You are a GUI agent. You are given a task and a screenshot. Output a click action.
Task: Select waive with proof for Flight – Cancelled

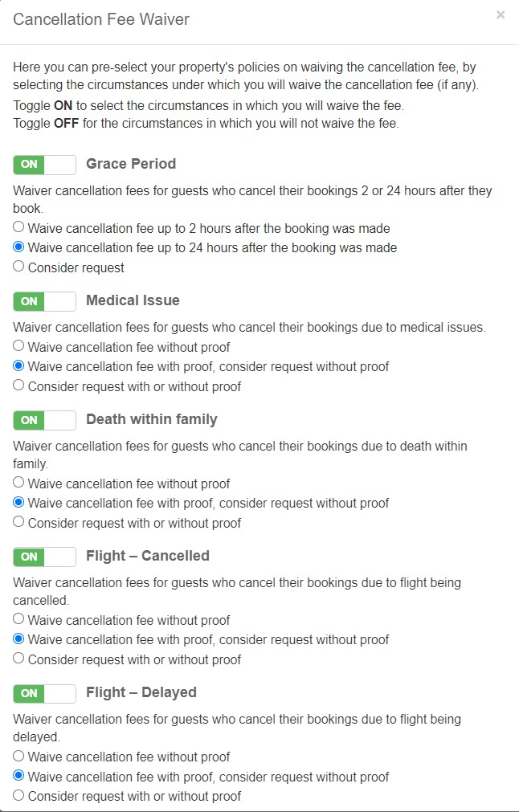(x=17, y=638)
